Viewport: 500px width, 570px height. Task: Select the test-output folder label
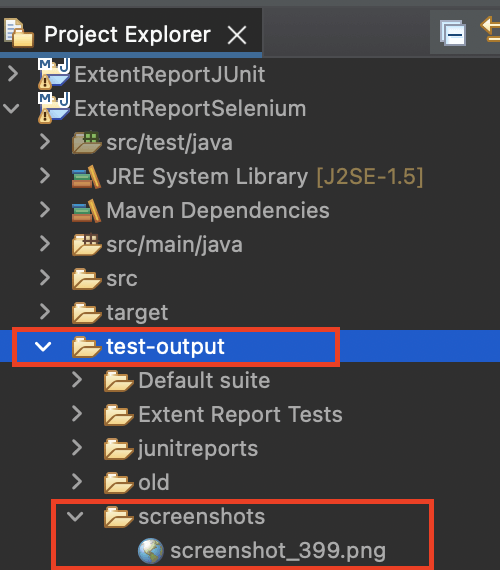pyautogui.click(x=165, y=347)
